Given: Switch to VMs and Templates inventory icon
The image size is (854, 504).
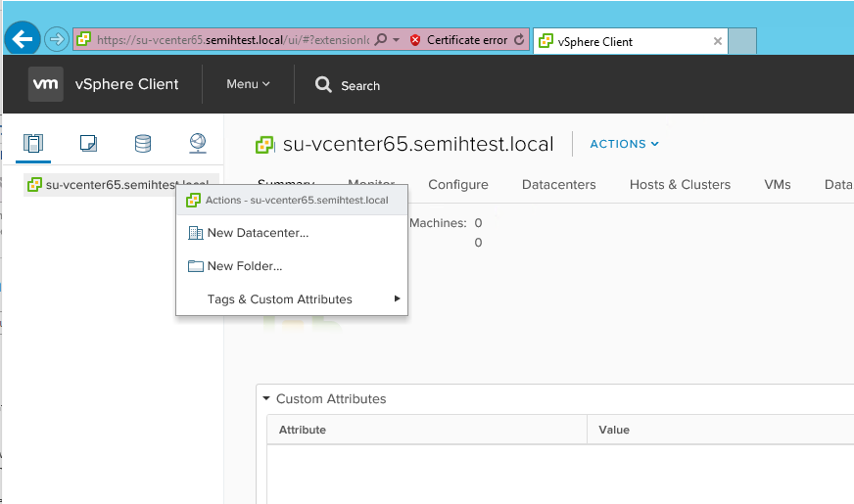Looking at the screenshot, I should click(88, 144).
